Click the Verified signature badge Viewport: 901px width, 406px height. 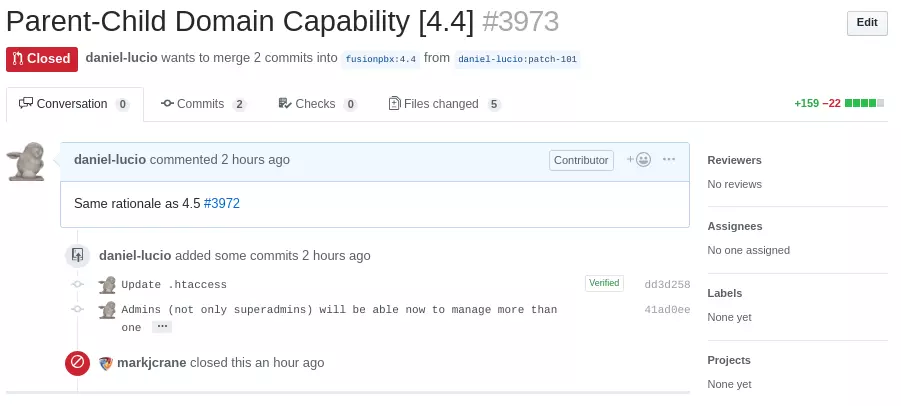click(x=604, y=283)
